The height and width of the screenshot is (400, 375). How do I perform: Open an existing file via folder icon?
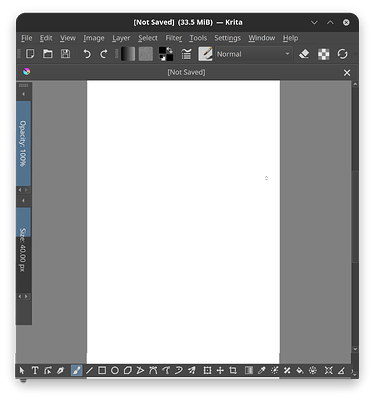(48, 54)
